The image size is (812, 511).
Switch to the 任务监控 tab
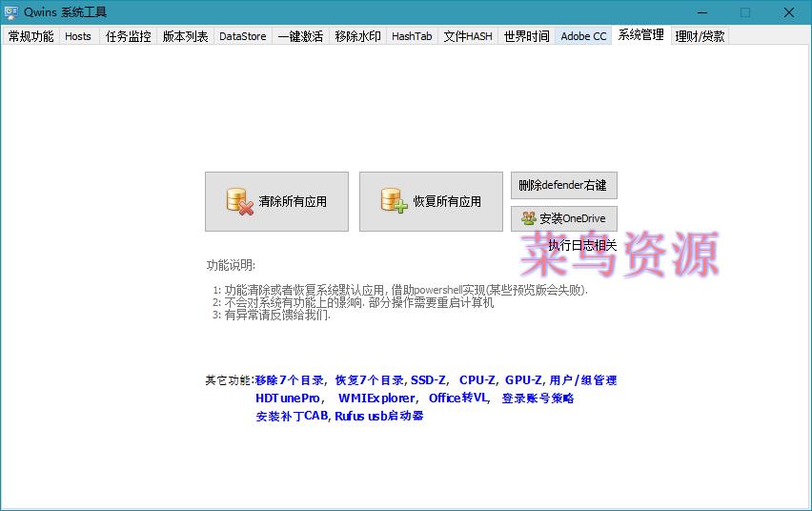[128, 36]
